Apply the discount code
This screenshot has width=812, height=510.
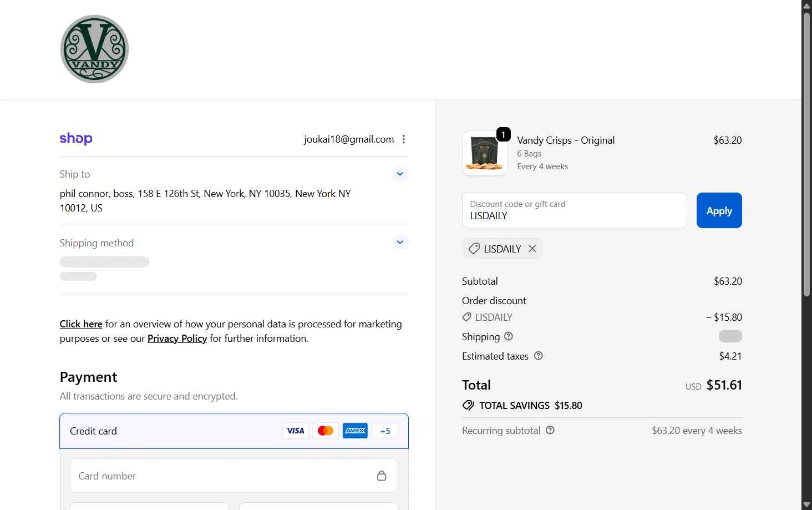click(719, 210)
